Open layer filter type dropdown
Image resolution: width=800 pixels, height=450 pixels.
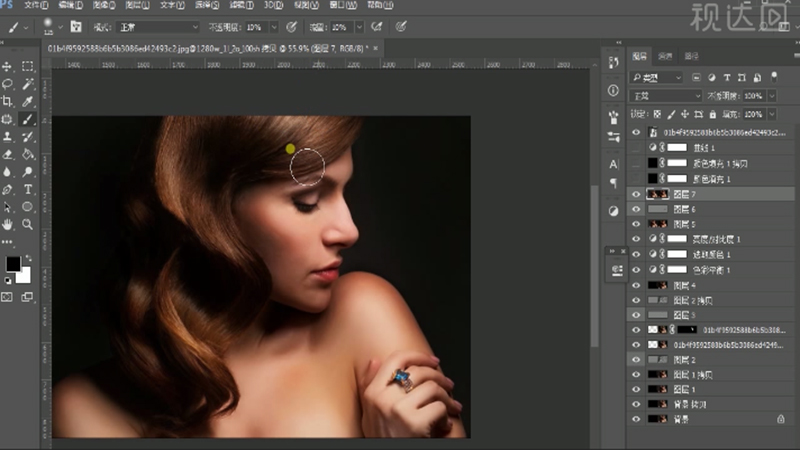657,78
